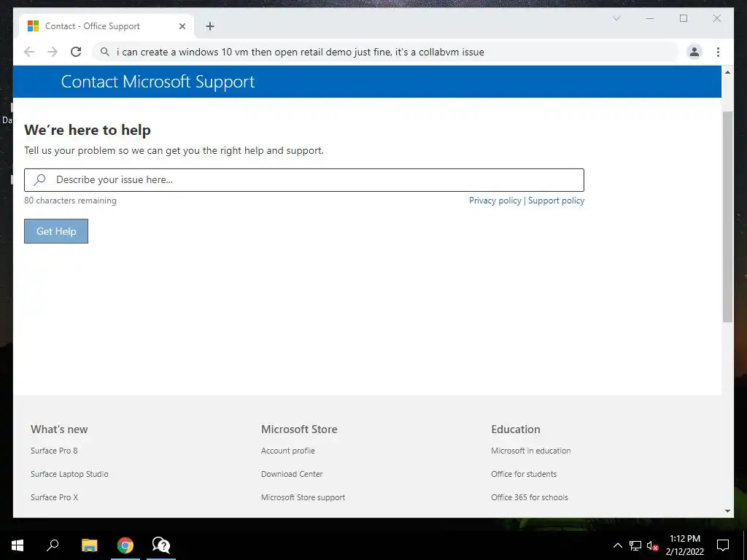Open Chrome profile avatar menu
747x560 pixels.
coord(694,52)
